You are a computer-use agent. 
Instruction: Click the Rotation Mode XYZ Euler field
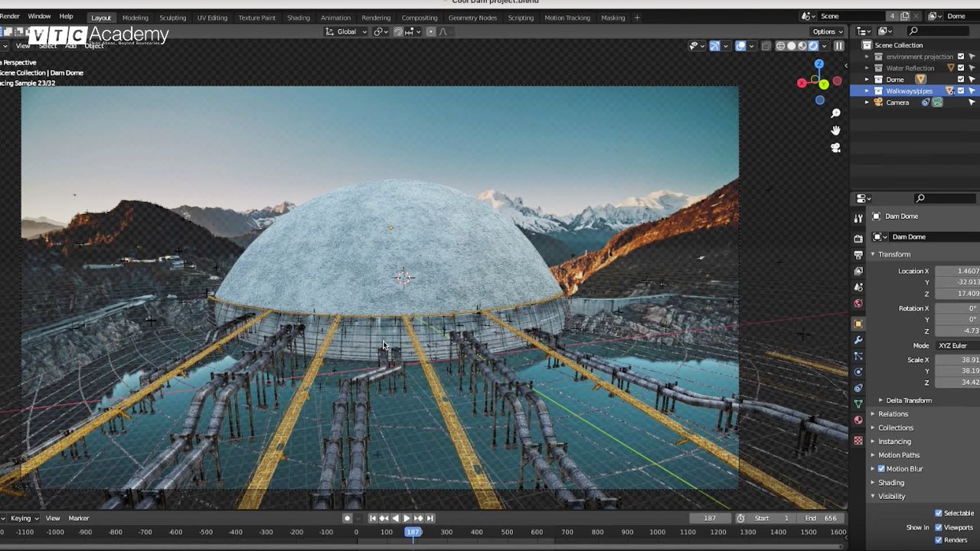tap(952, 345)
